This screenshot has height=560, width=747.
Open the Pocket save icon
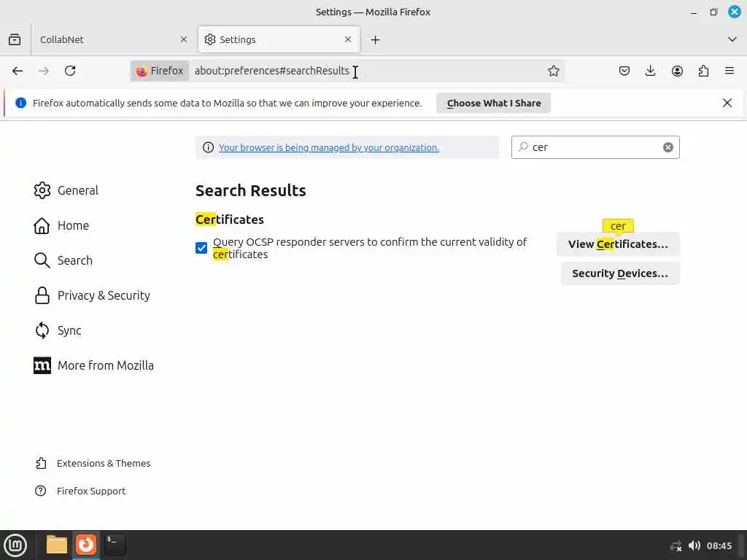click(624, 71)
